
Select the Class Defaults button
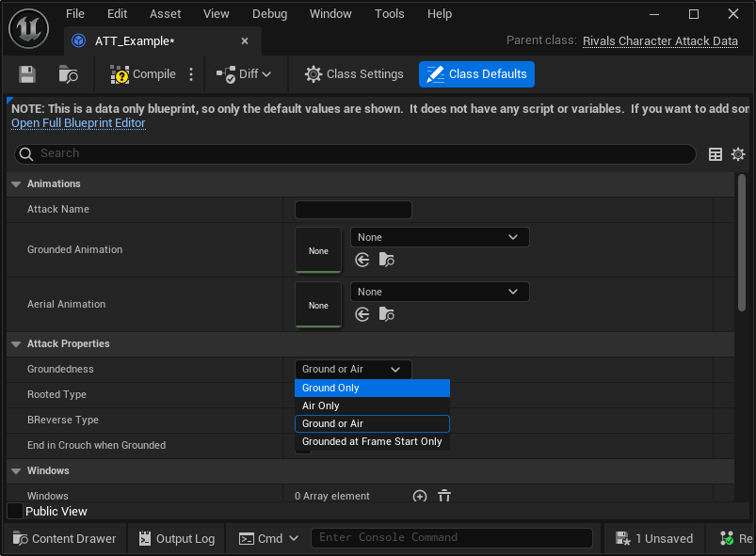(x=476, y=74)
